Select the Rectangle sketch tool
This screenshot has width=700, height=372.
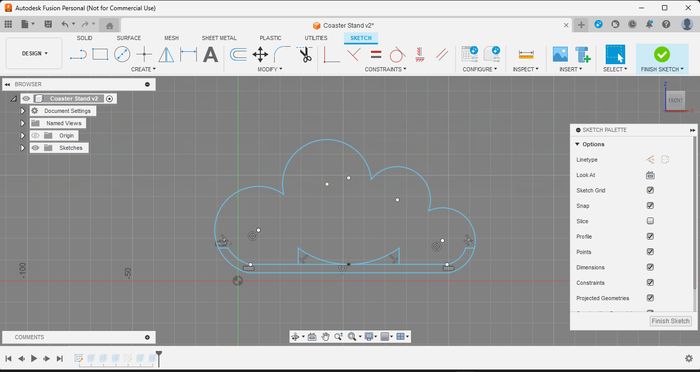click(100, 54)
